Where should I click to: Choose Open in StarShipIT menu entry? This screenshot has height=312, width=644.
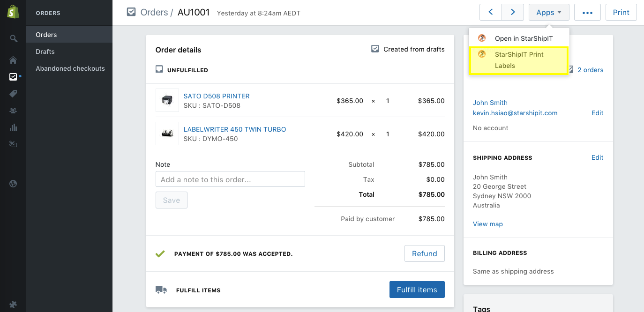tap(519, 38)
